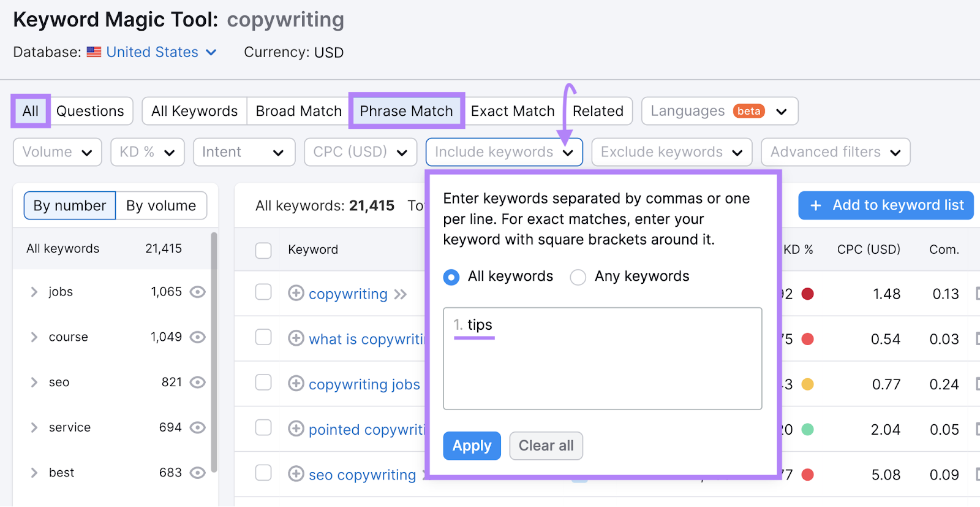The height and width of the screenshot is (507, 980).
Task: Click the plus icon beside 'what is copywriting'
Action: [x=296, y=338]
